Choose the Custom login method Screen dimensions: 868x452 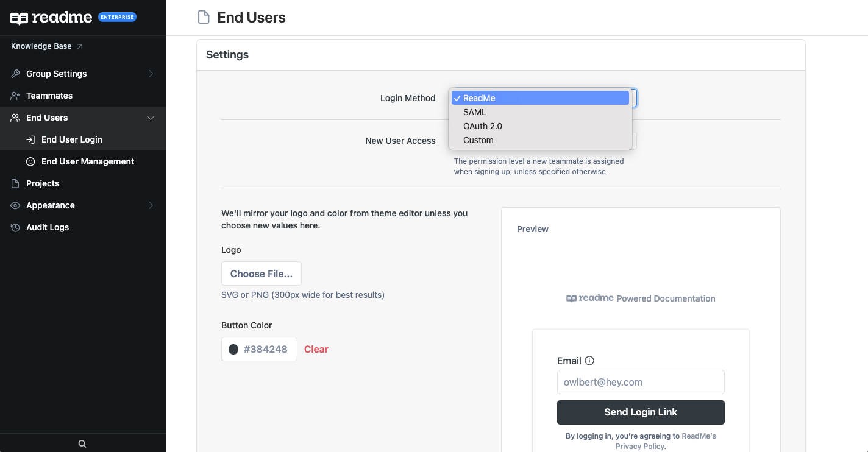point(540,140)
